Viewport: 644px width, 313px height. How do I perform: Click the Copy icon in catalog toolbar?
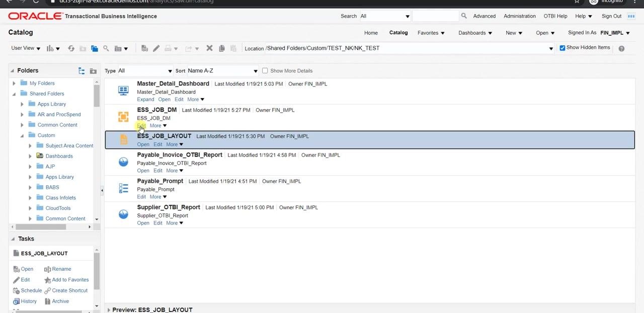221,48
